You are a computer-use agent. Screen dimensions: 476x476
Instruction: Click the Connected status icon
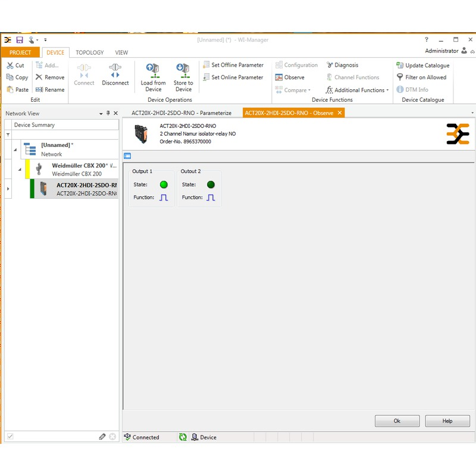click(x=127, y=437)
